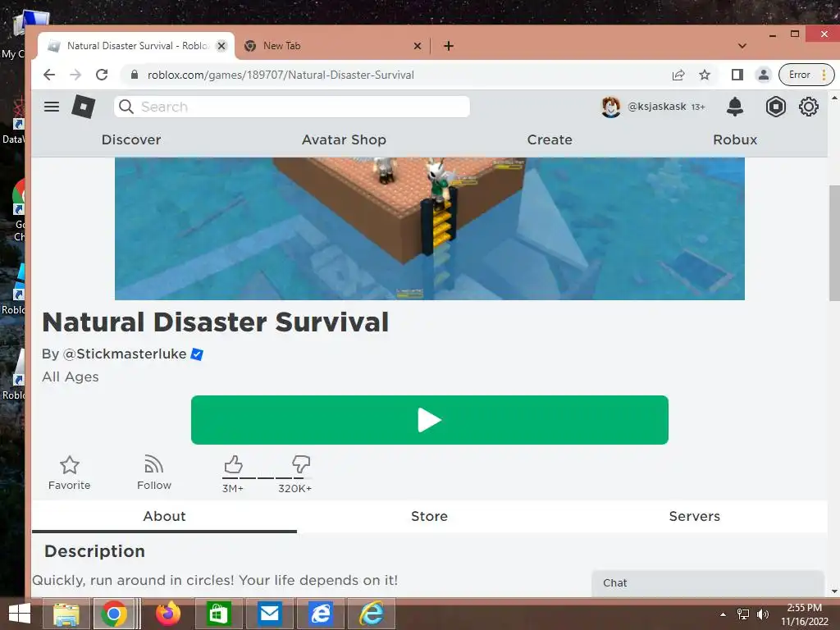Toggle Chrome side panel icon

click(737, 75)
